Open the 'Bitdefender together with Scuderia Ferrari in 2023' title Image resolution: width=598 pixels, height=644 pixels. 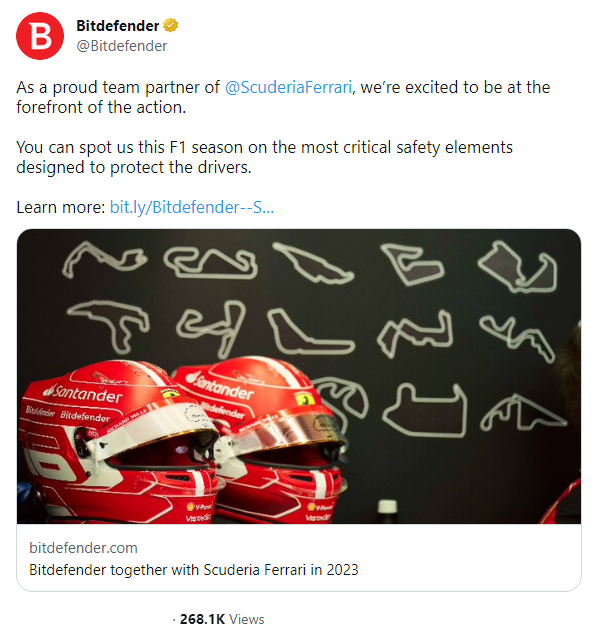point(194,570)
